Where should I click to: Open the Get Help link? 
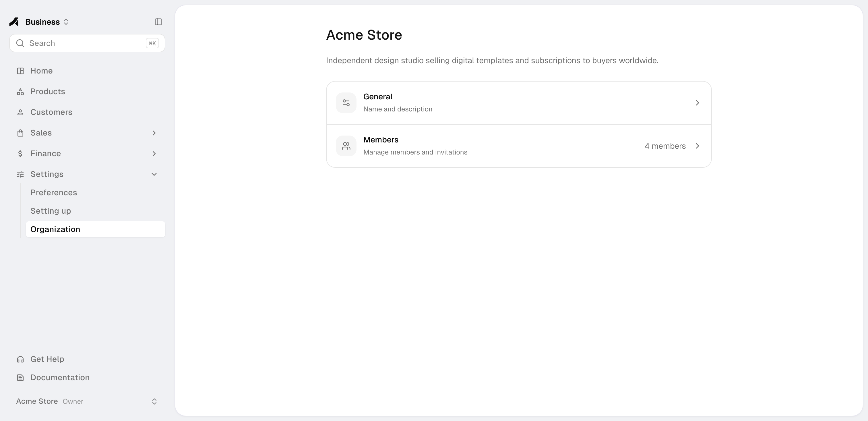[x=87, y=359]
